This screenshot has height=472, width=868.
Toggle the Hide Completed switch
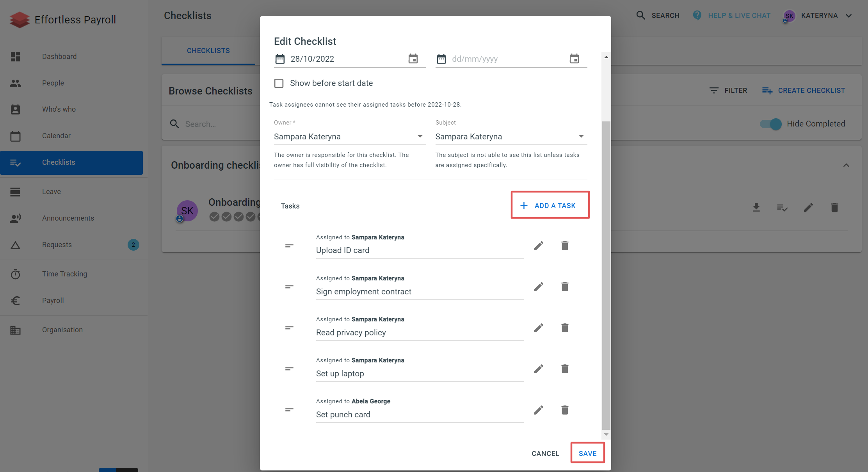(771, 124)
